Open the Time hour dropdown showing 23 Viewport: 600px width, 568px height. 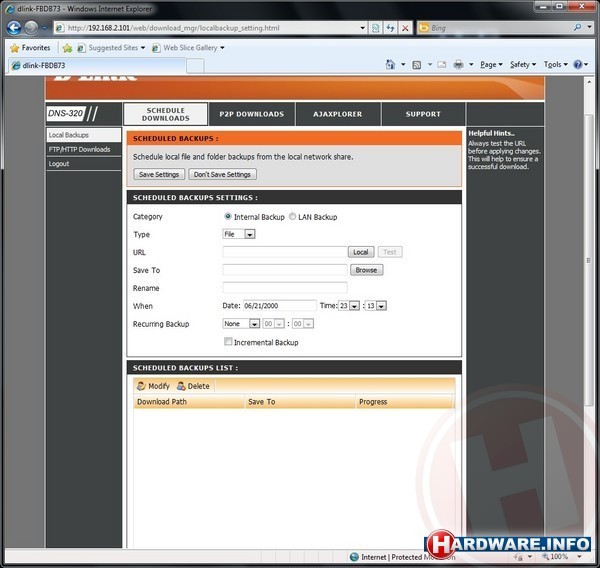coord(349,306)
